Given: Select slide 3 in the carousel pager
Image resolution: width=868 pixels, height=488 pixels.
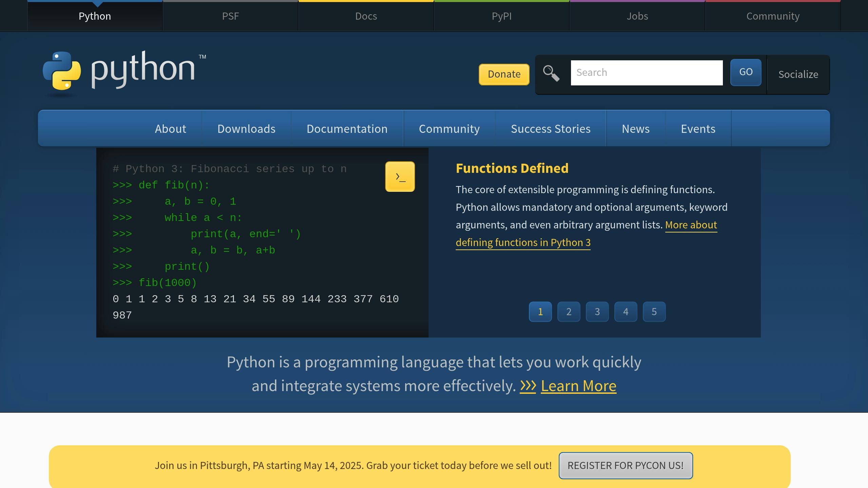Looking at the screenshot, I should (597, 311).
